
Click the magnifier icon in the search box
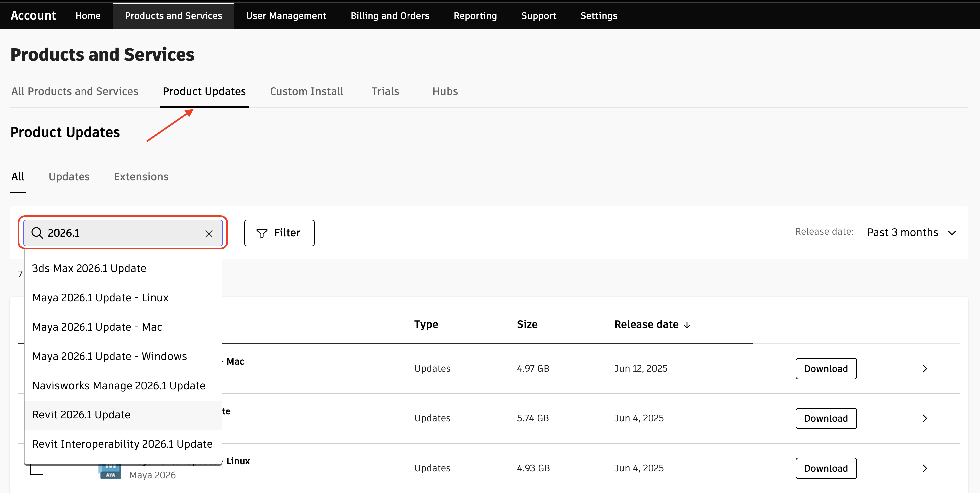pyautogui.click(x=37, y=233)
